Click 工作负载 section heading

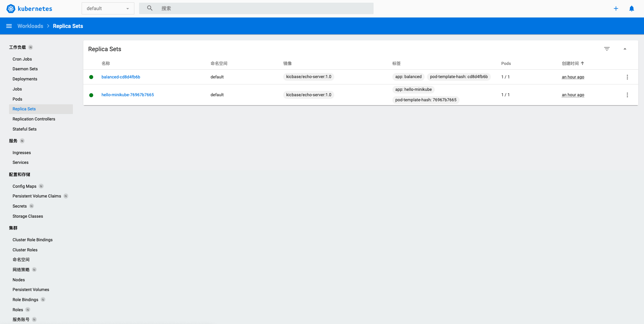pyautogui.click(x=17, y=47)
